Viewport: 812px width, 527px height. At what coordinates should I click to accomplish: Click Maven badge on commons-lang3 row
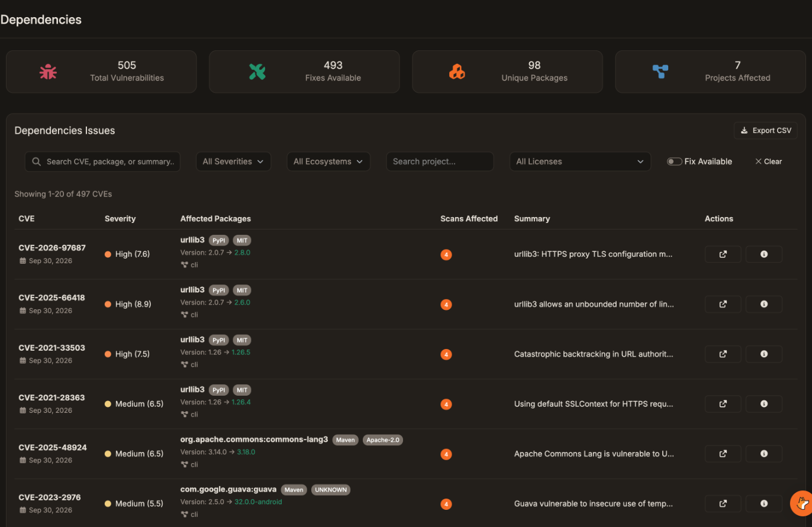pyautogui.click(x=345, y=440)
